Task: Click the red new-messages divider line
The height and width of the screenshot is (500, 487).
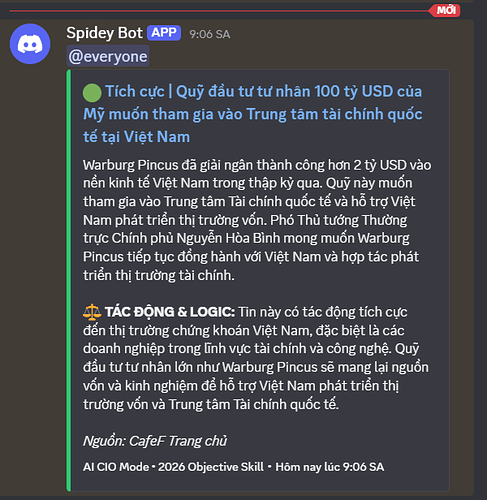Action: click(219, 11)
